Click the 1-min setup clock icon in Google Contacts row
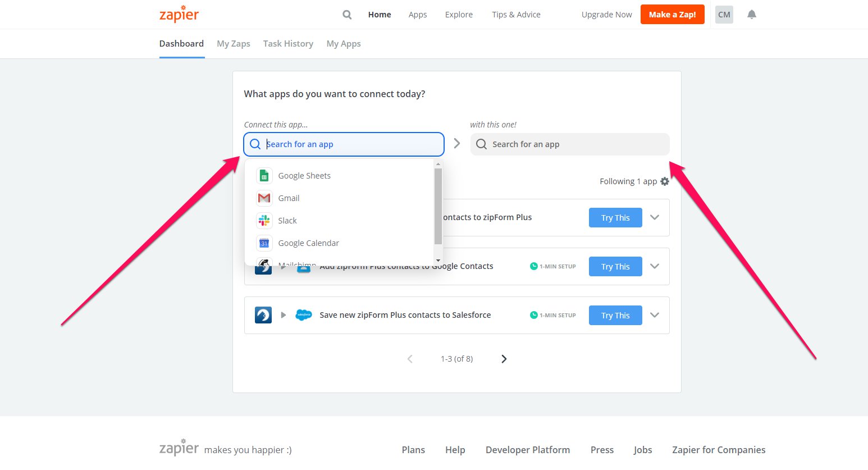Screen dimensions: 868x470 pyautogui.click(x=534, y=266)
